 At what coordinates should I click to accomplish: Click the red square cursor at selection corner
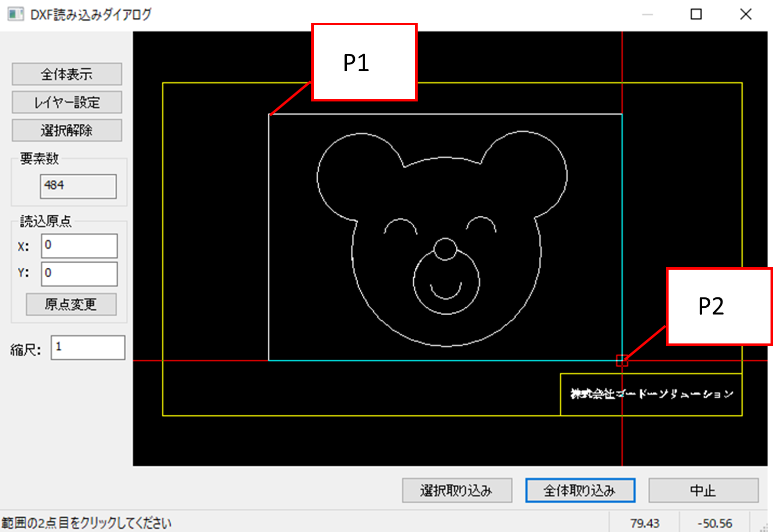pyautogui.click(x=622, y=361)
